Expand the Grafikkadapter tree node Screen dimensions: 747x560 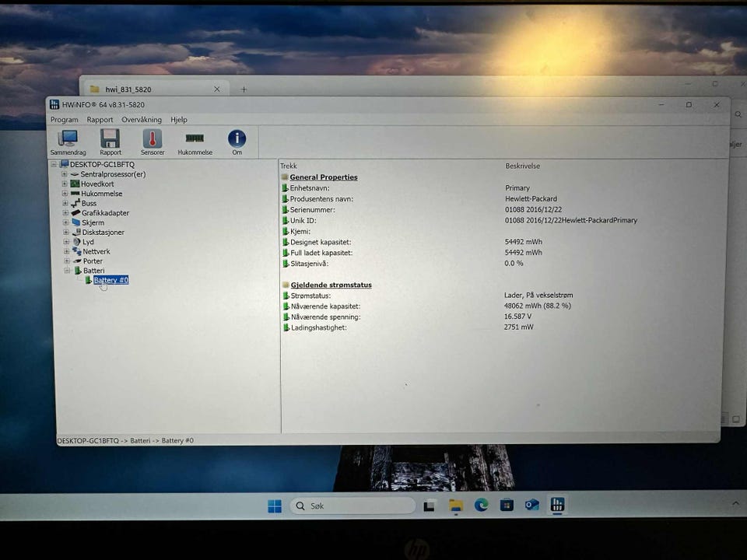coord(65,213)
